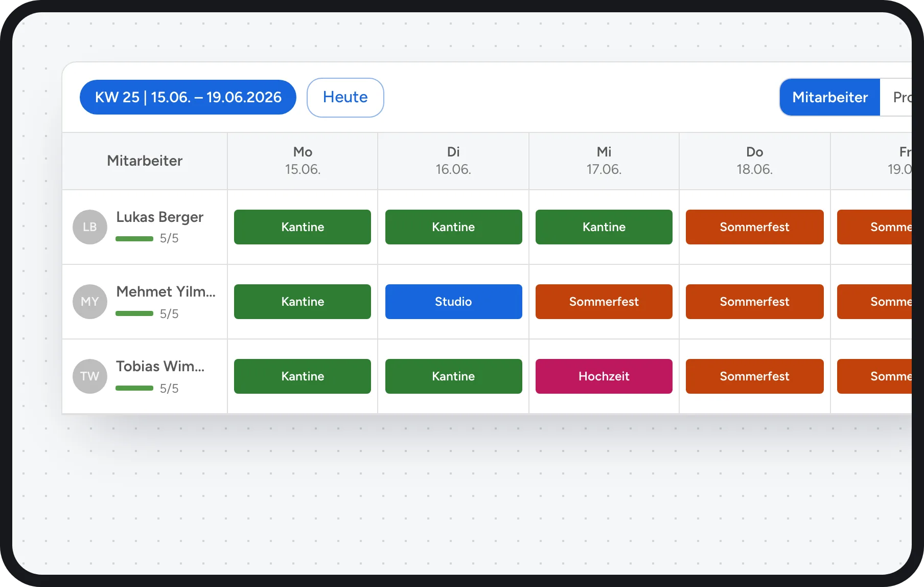Image resolution: width=924 pixels, height=587 pixels.
Task: Open Tobias's Friday Sommerfest shift
Action: click(874, 376)
